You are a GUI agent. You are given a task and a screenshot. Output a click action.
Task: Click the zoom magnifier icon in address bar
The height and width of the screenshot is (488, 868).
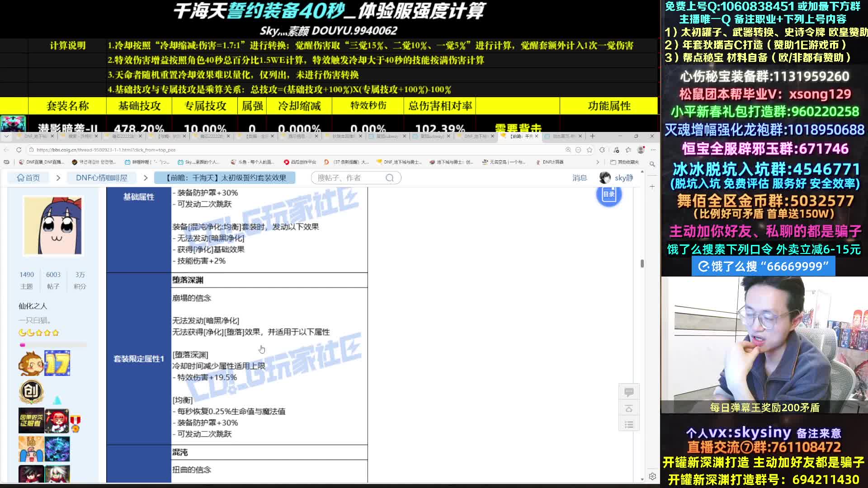[568, 150]
